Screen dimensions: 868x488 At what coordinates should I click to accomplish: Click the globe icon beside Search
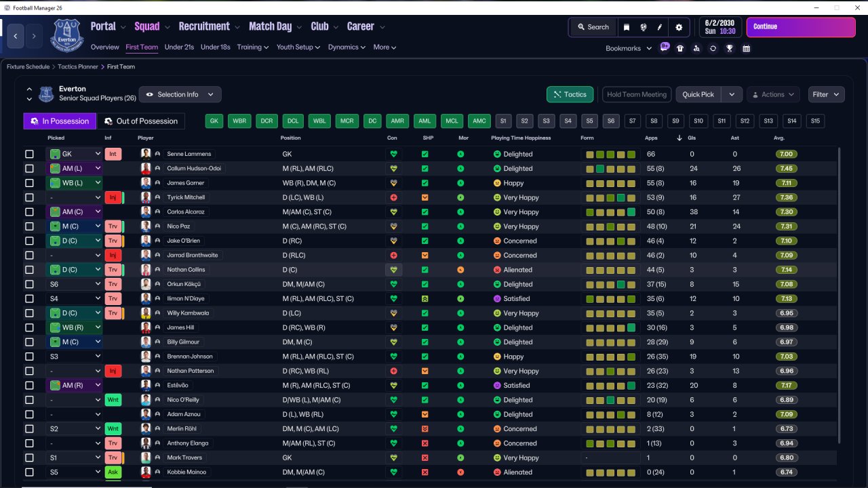[x=643, y=27]
